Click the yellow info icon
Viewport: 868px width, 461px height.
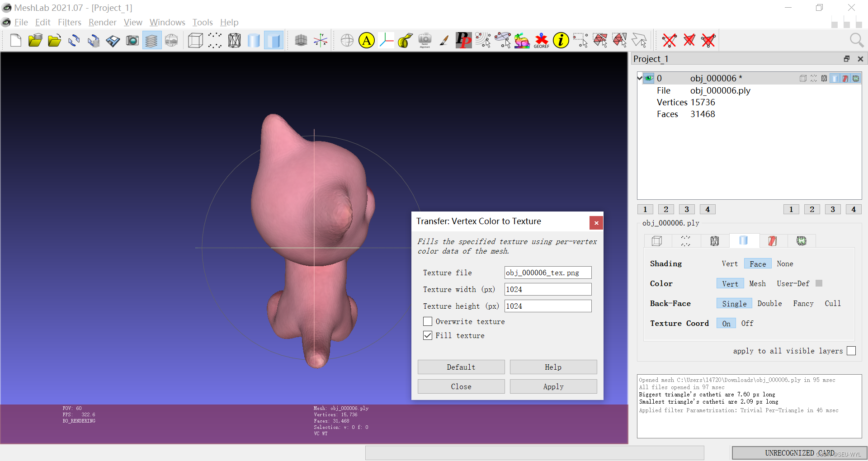coord(561,41)
